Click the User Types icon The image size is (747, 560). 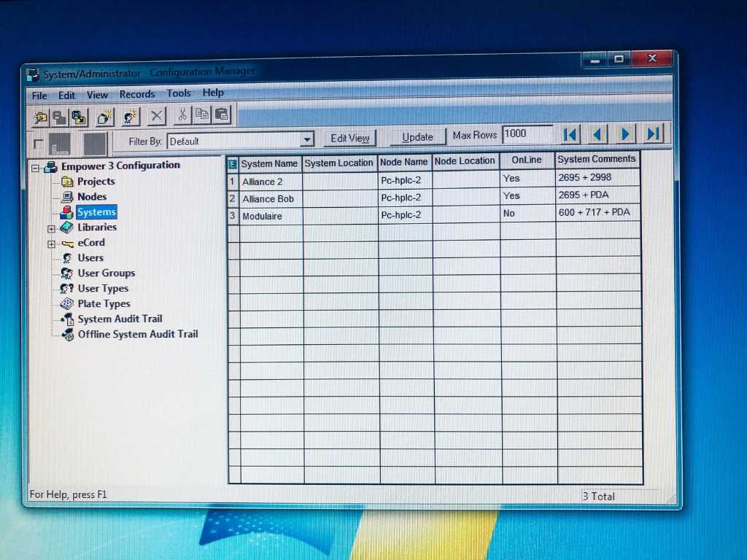pos(66,289)
